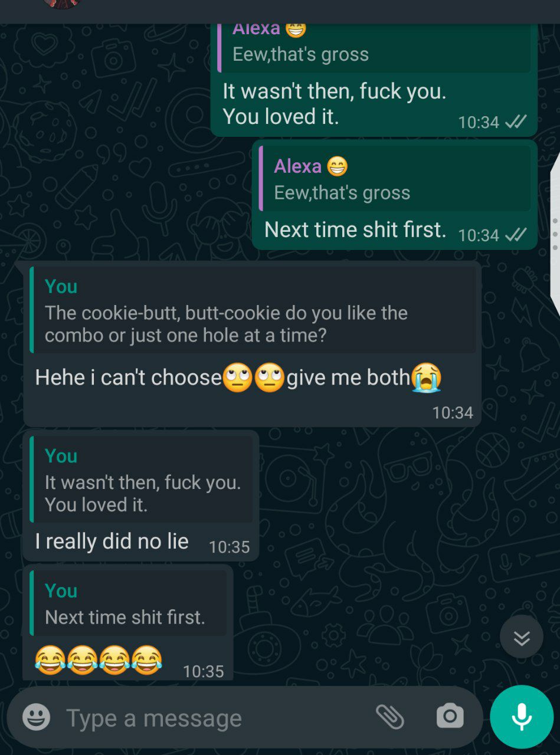560x755 pixels.
Task: Tap quoted 'It wasn't then' reply preview
Action: coord(142,480)
